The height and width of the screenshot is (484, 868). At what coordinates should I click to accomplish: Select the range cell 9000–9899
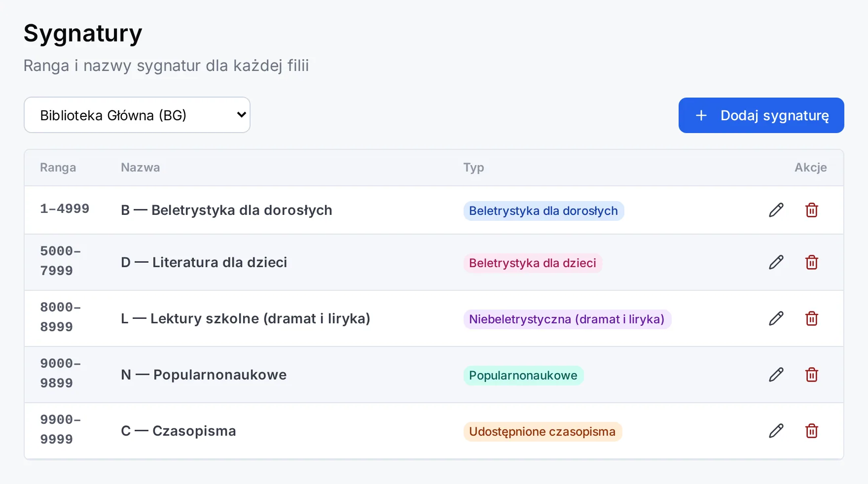coord(61,373)
